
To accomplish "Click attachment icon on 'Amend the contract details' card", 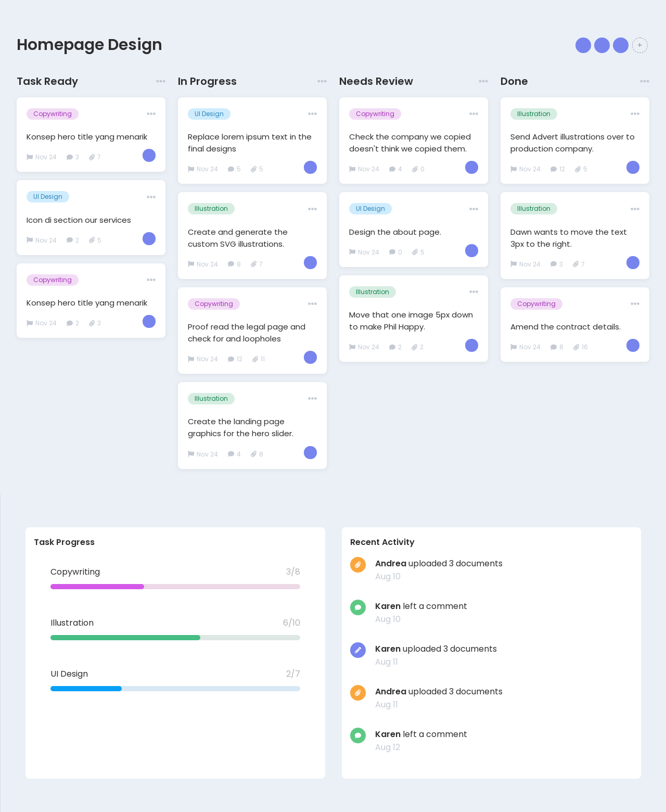I will pyautogui.click(x=577, y=347).
